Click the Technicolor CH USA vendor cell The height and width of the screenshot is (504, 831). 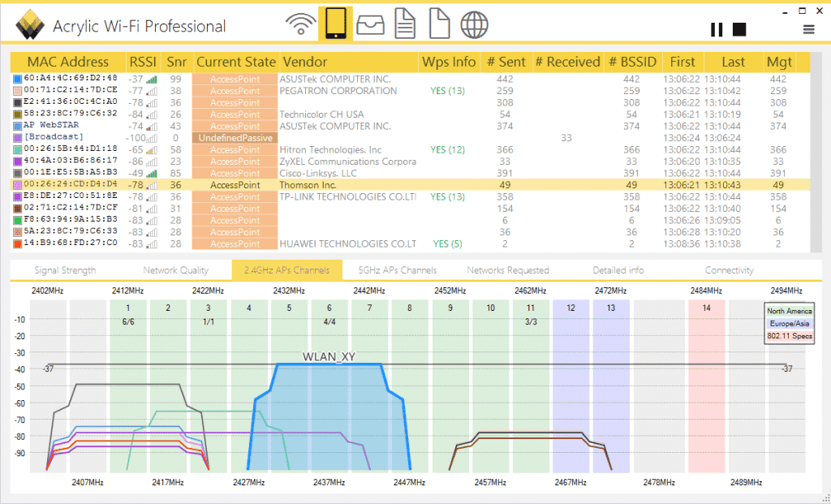click(x=321, y=114)
